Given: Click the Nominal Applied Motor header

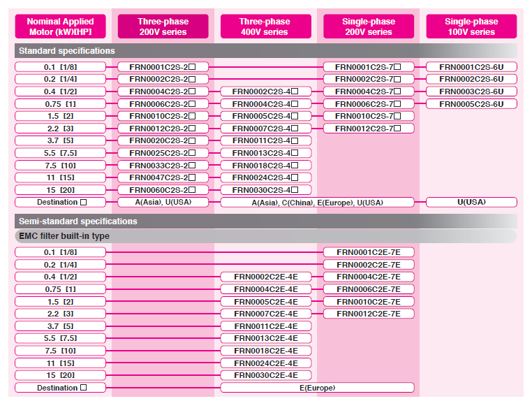Looking at the screenshot, I should click(61, 27).
